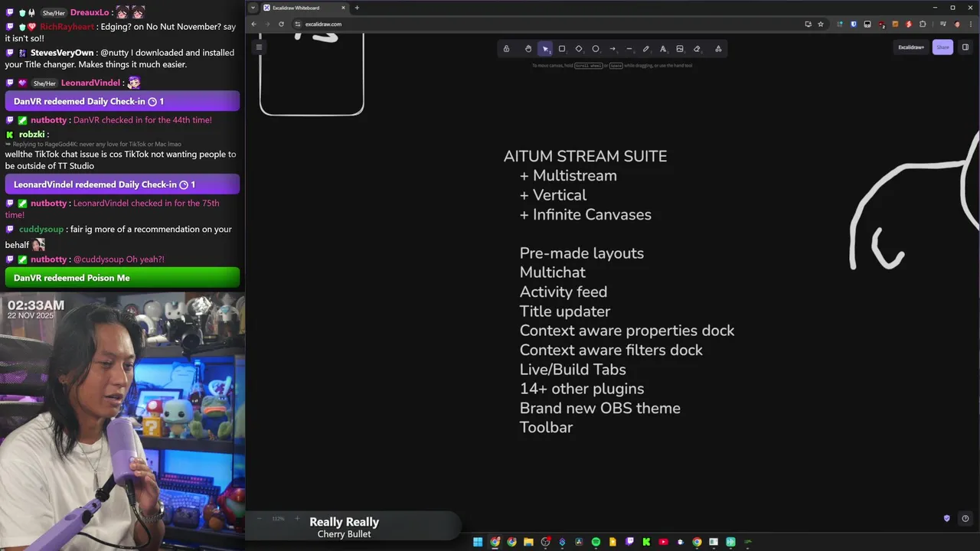Go back in browser history
This screenshot has height=551, width=980.
click(x=253, y=24)
